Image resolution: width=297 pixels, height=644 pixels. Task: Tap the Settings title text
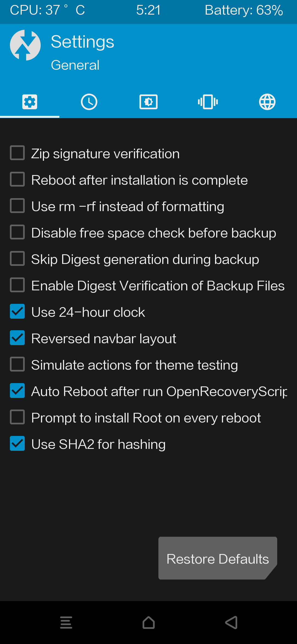[82, 42]
